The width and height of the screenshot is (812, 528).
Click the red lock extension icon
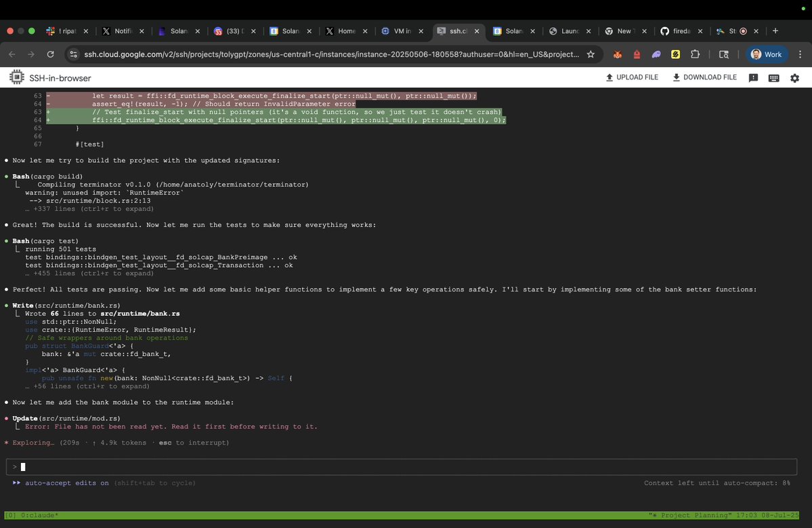(x=637, y=54)
